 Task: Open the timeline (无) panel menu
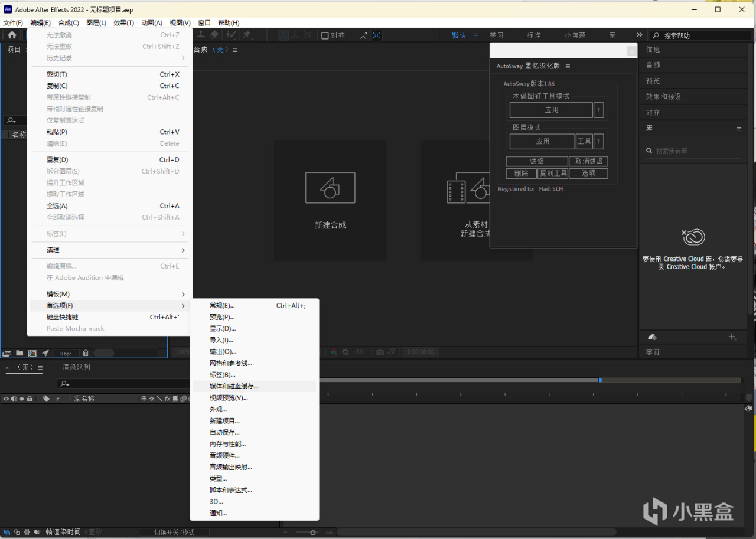coord(40,368)
